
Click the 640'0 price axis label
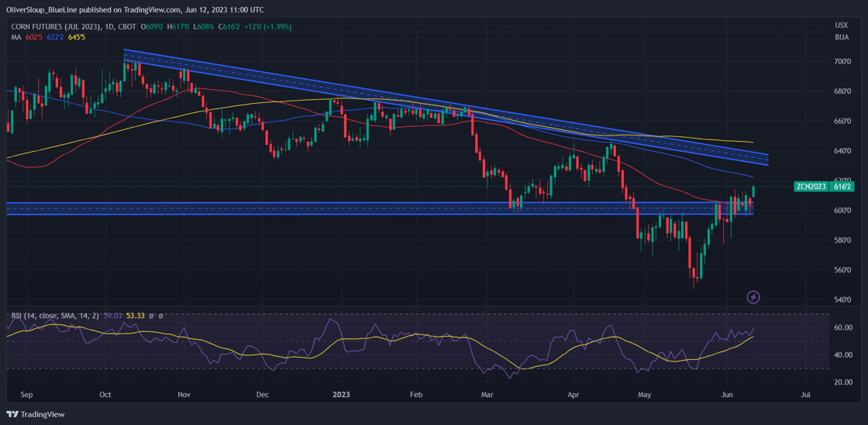[x=842, y=151]
